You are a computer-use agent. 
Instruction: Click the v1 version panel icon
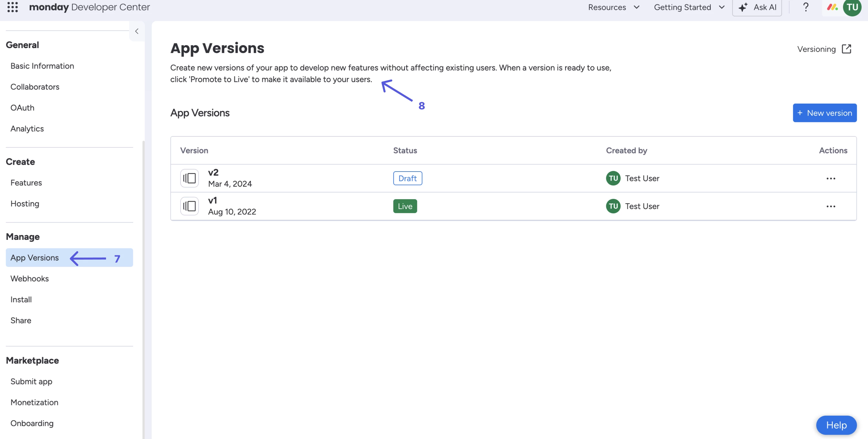[x=189, y=206]
